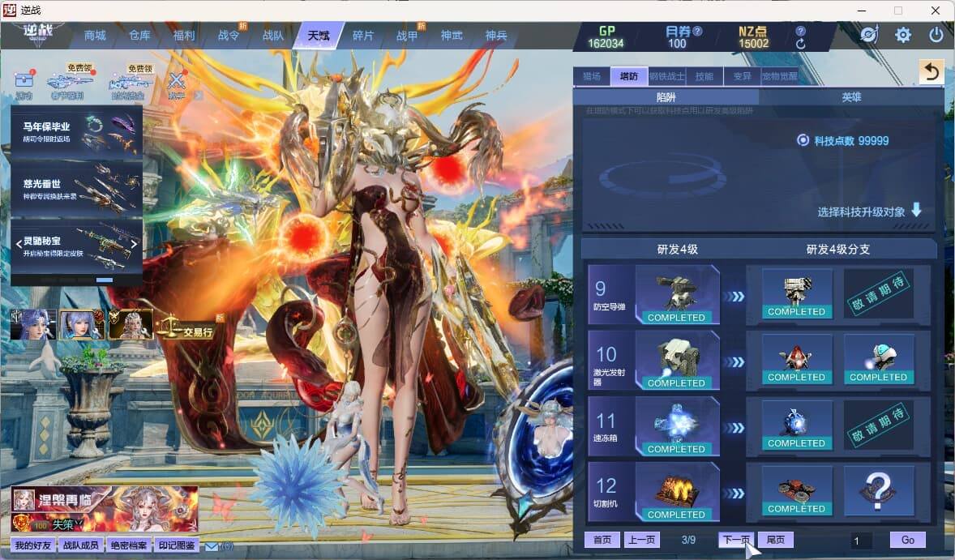The height and width of the screenshot is (560, 955).
Task: Switch to the 钢铁战士 tab
Action: [x=667, y=76]
